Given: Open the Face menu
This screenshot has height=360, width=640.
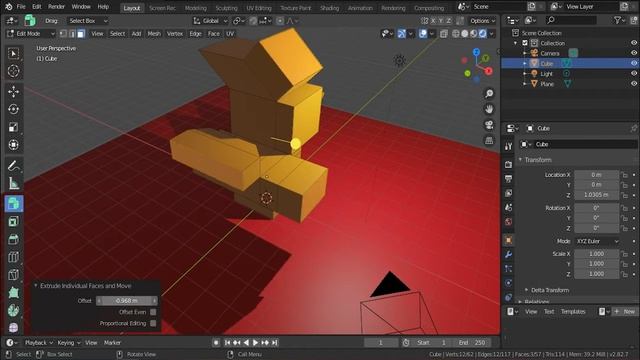Looking at the screenshot, I should pos(213,34).
